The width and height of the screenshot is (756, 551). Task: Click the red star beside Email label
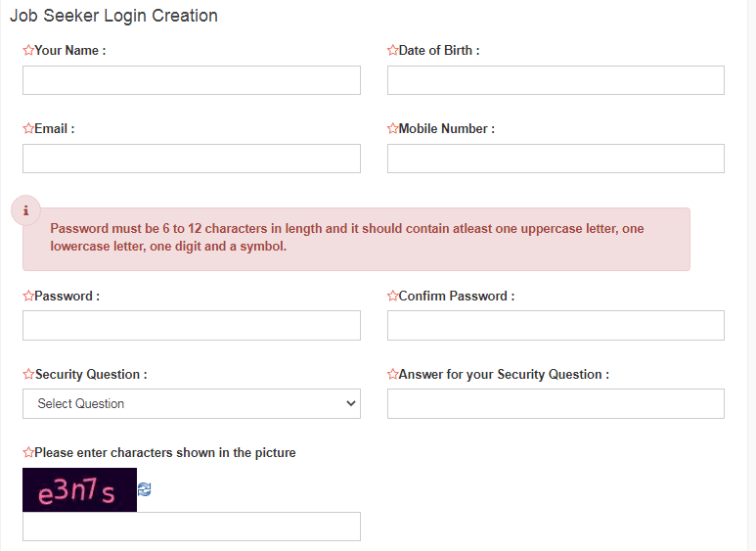28,128
